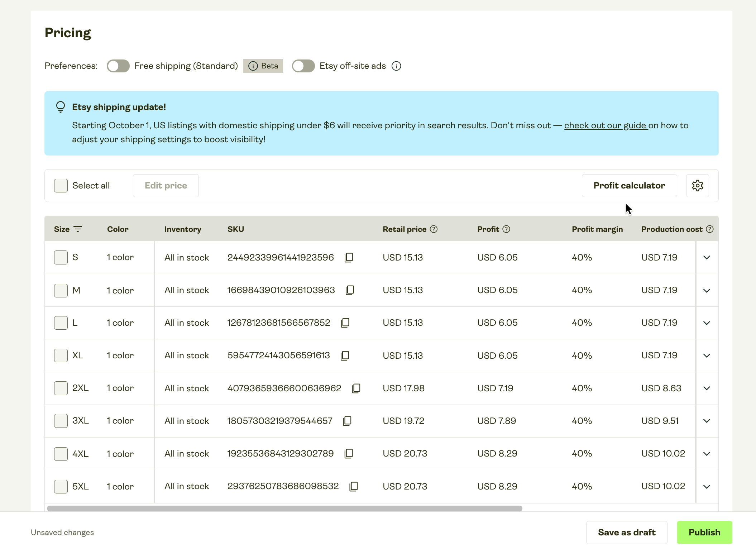This screenshot has height=549, width=756.
Task: Click retail price USD 19.72 for 3XL
Action: (403, 421)
